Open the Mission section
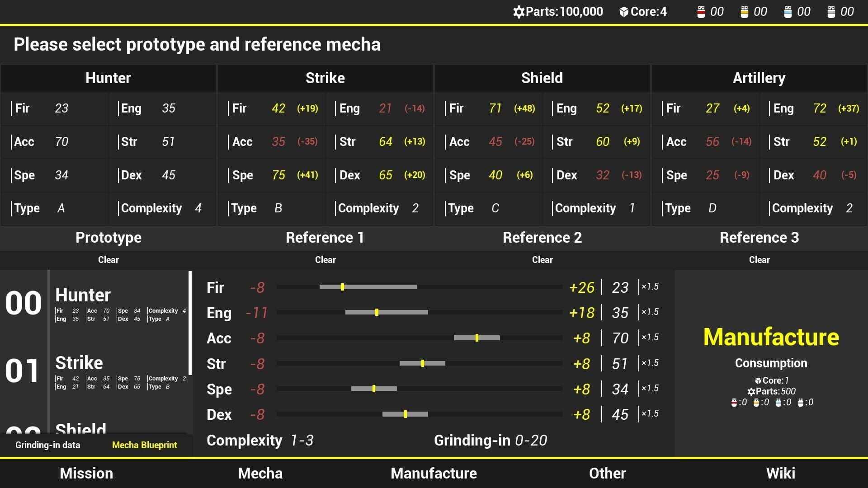 point(86,473)
